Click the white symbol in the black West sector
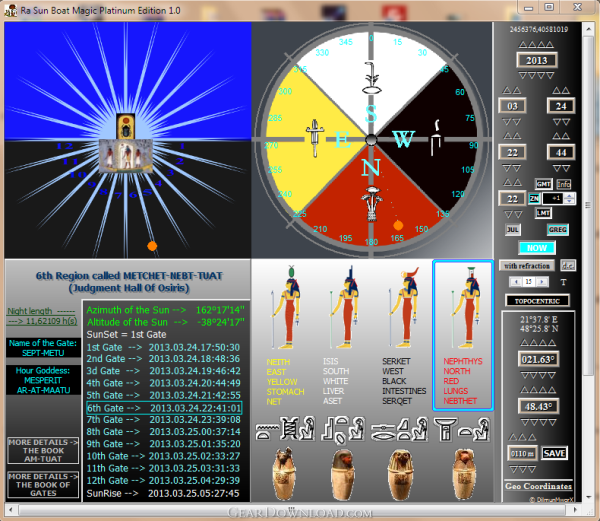This screenshot has width=600, height=521. [x=436, y=138]
